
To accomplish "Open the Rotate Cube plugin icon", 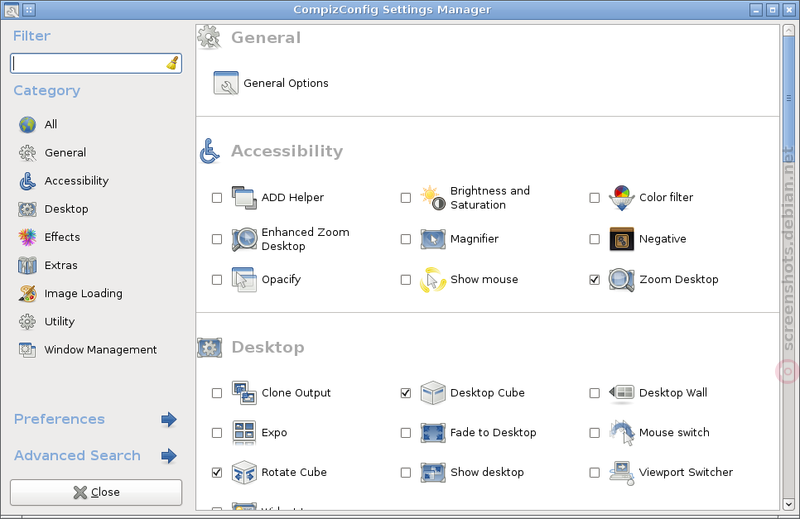I will [244, 472].
